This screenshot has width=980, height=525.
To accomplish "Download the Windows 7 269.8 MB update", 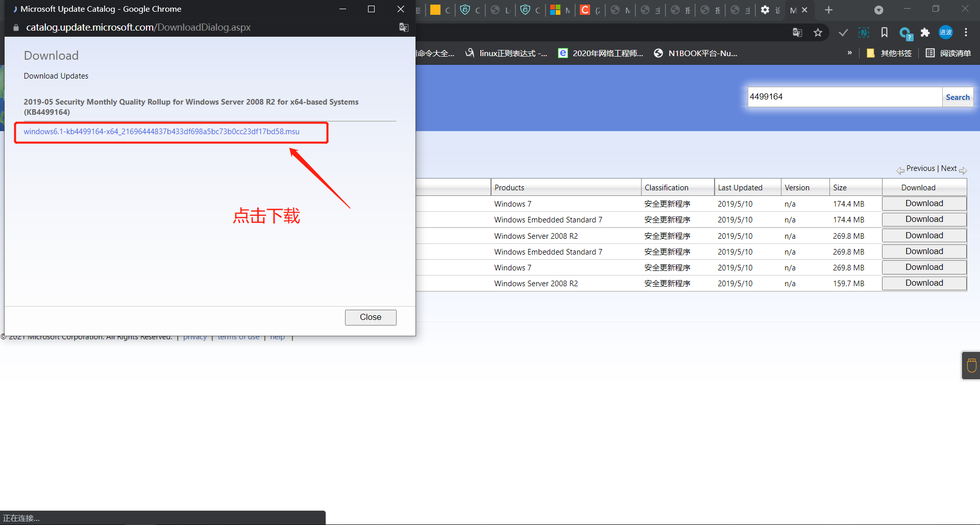I will point(924,267).
